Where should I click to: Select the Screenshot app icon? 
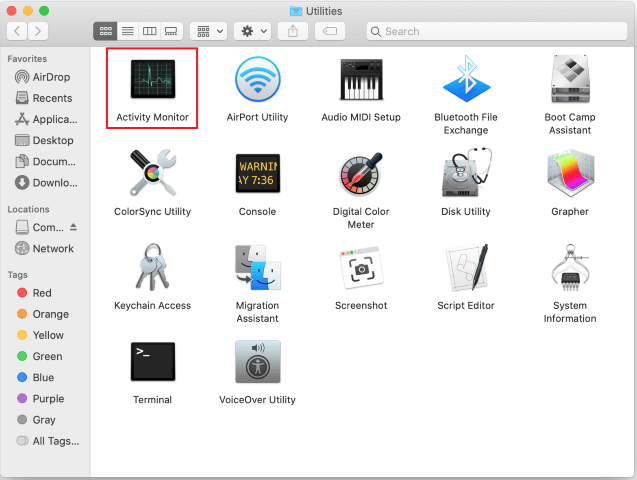361,268
